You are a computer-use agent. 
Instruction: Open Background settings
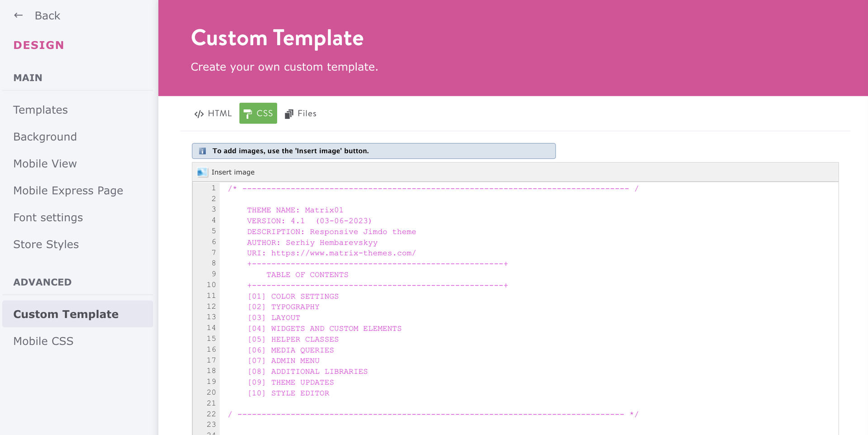pos(45,137)
